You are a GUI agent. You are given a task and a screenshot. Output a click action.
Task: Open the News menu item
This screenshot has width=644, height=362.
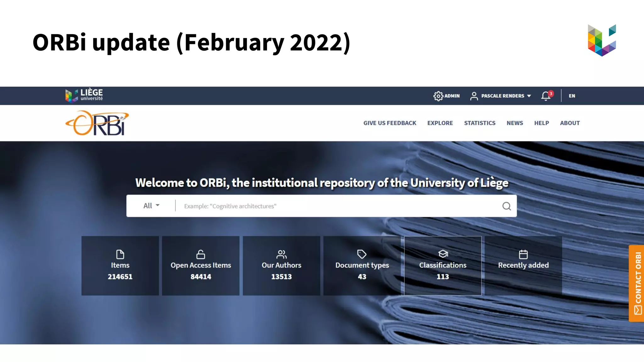[515, 123]
